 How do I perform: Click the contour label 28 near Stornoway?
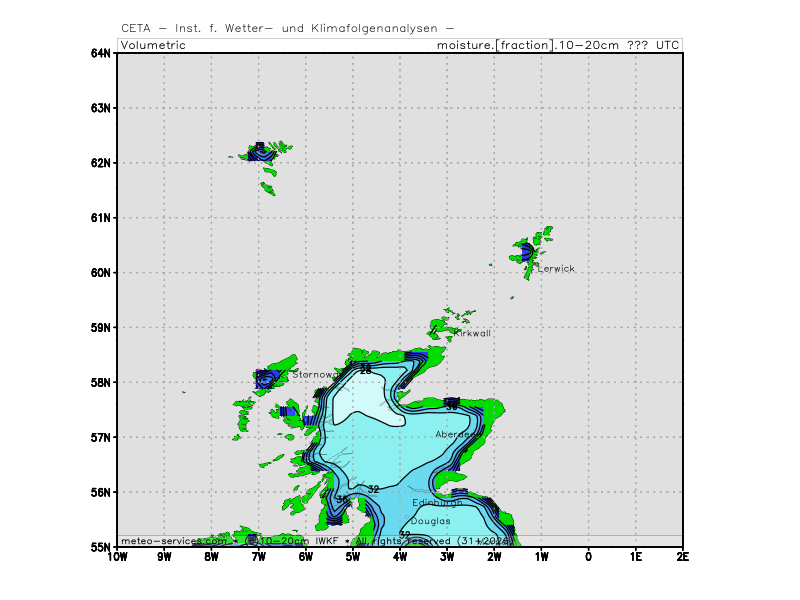tap(366, 370)
